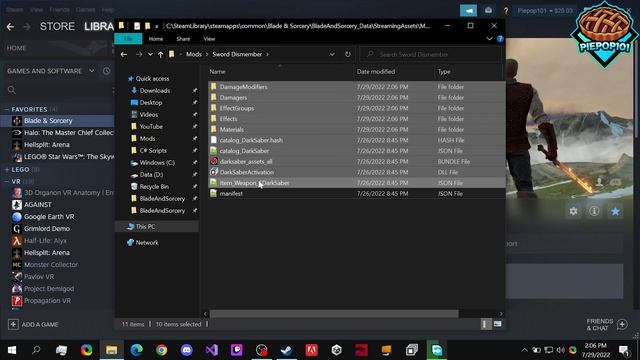Screen dimensions: 640x360
Task: Select catalog_DarkSaber.hash file
Action: [x=251, y=140]
